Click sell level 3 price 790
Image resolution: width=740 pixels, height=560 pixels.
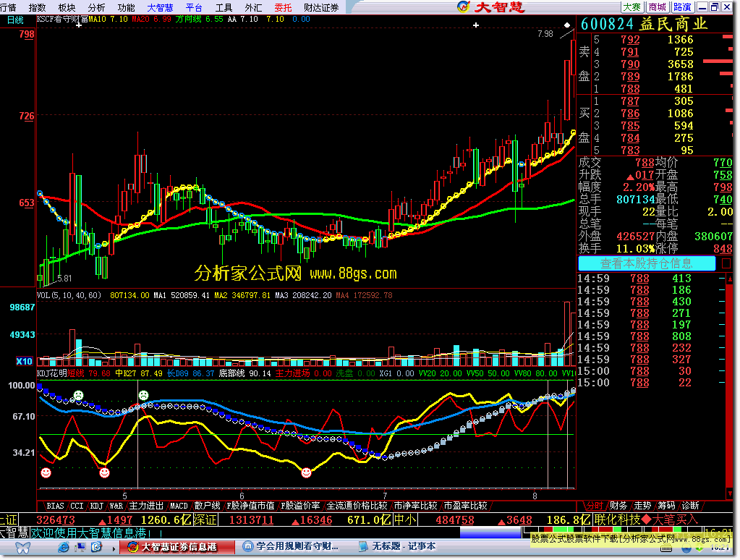point(630,64)
